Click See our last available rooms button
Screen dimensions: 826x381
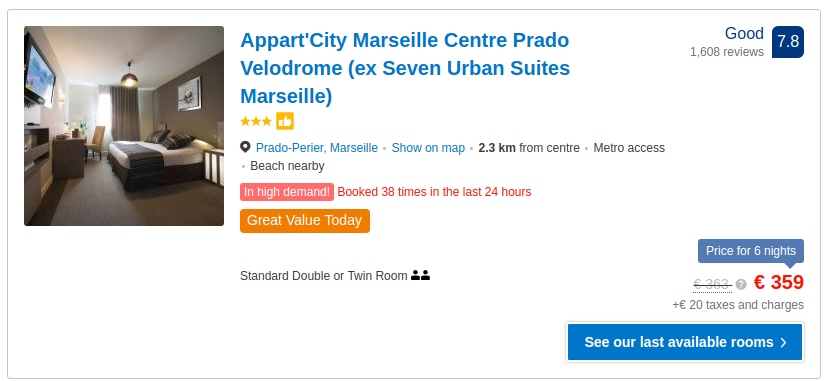point(685,343)
